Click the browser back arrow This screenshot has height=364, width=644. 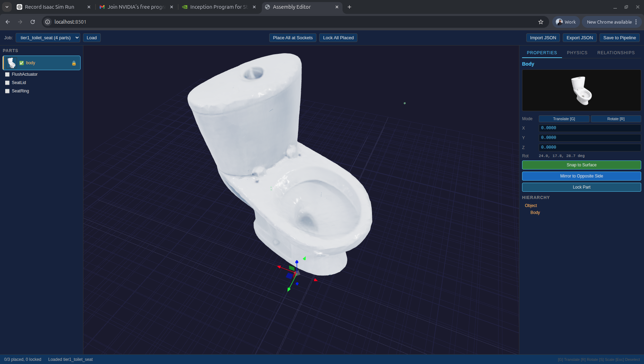pos(8,22)
